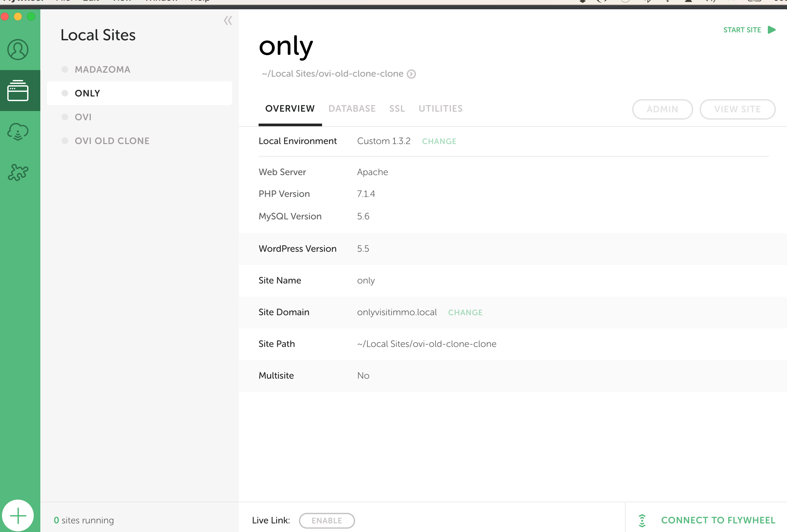Enable the Live Link

(x=326, y=520)
